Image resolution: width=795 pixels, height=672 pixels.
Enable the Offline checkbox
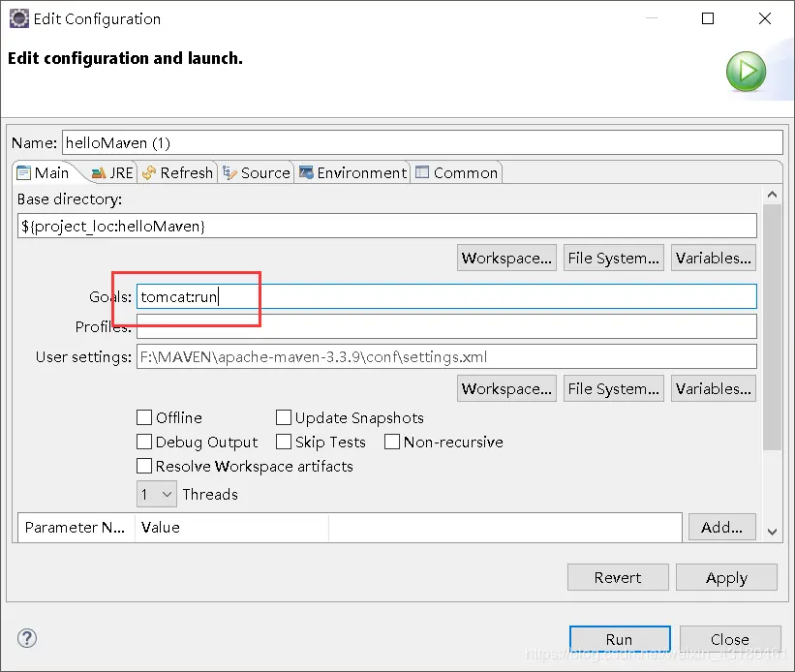[144, 417]
